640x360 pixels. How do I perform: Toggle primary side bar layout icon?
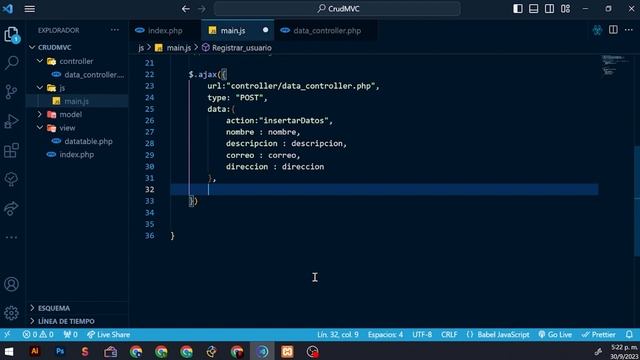point(518,9)
